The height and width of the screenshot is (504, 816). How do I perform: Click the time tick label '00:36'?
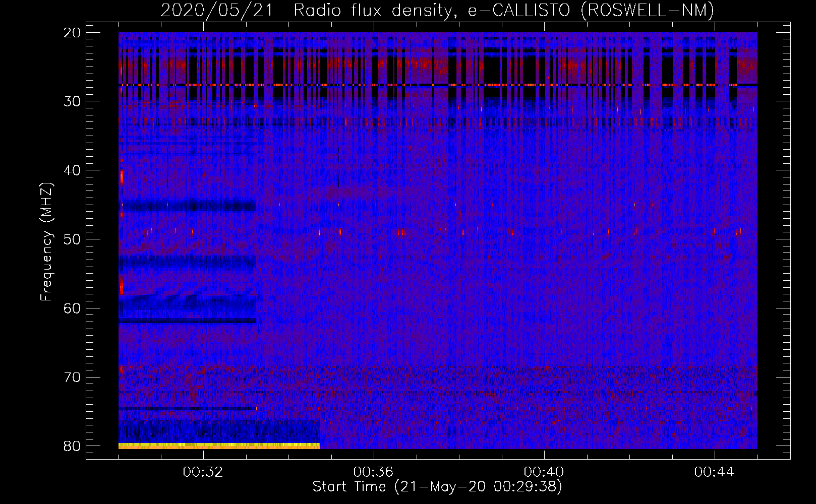374,472
